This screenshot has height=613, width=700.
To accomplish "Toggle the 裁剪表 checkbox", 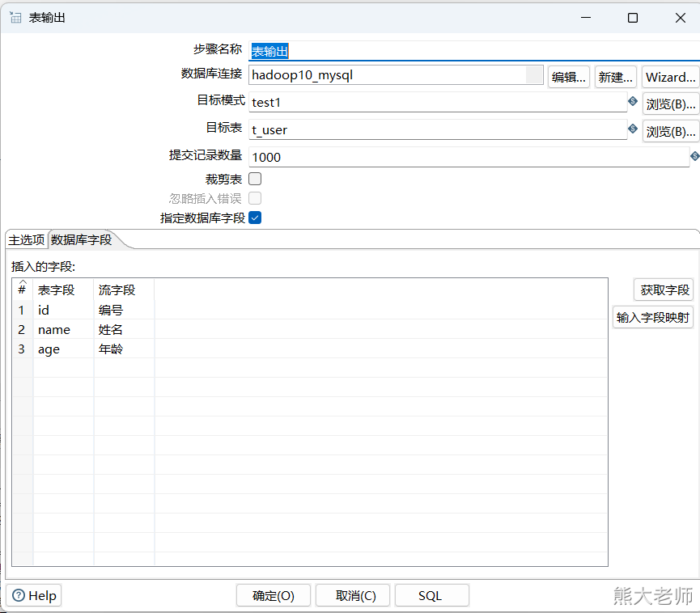I will (x=255, y=179).
